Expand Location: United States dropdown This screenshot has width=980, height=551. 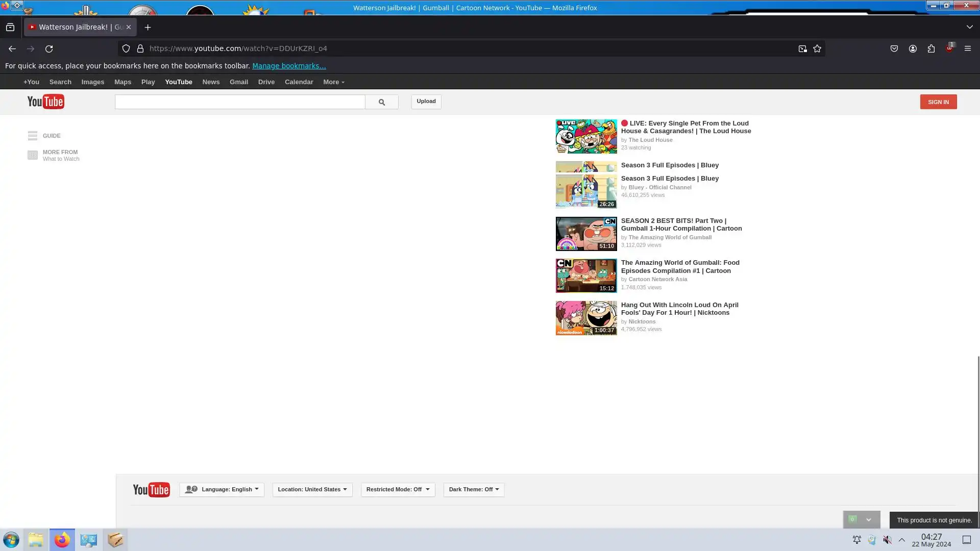(x=312, y=489)
